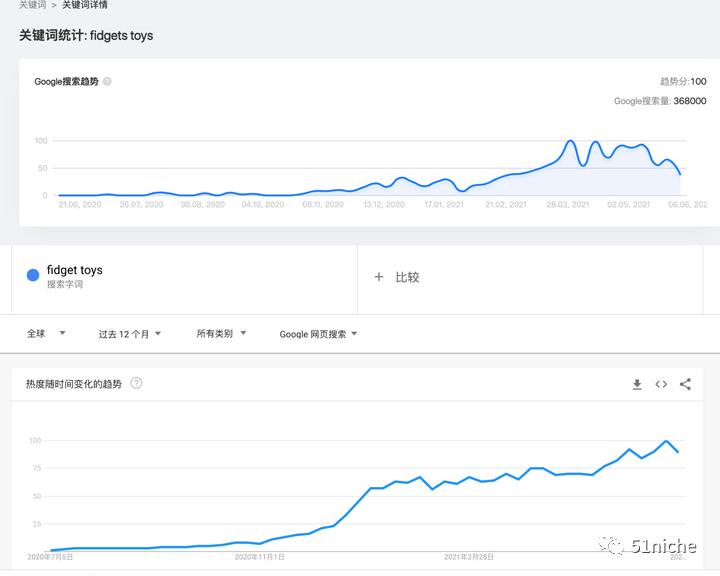Click help icon beside 热度随时间变化的趋势
This screenshot has width=720, height=576.
coord(136,383)
